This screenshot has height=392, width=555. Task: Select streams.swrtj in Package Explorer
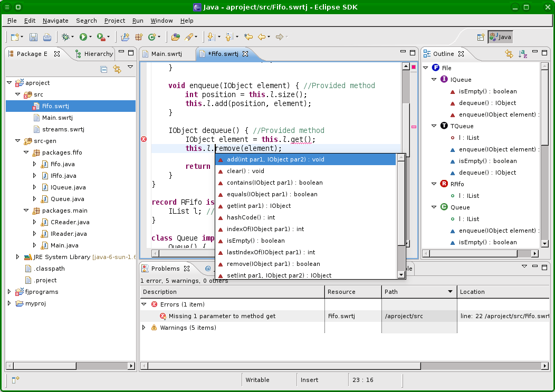click(63, 129)
